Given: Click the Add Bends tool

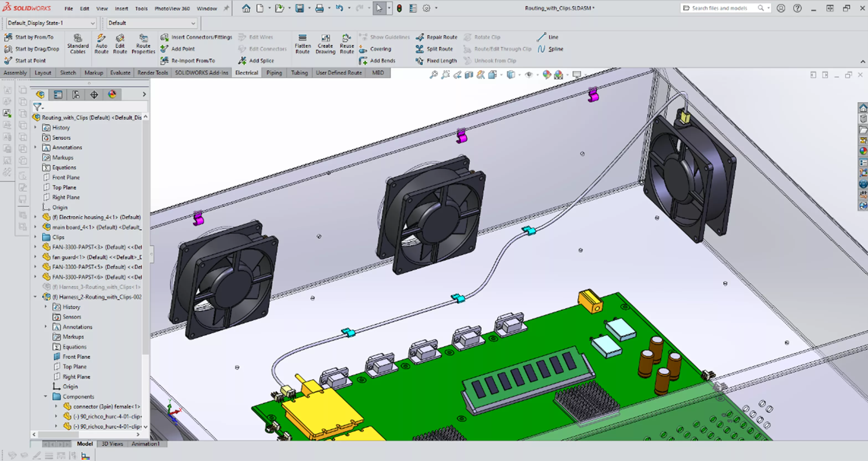Looking at the screenshot, I should point(377,61).
